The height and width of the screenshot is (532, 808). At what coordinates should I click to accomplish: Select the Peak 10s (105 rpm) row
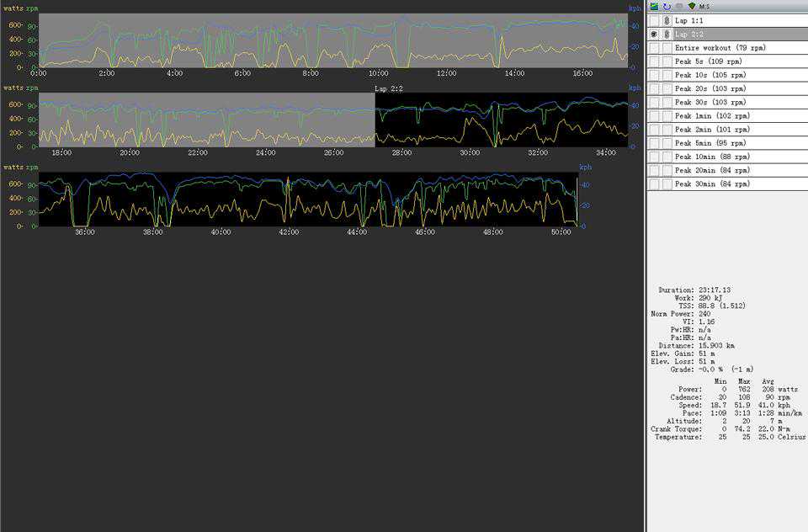click(710, 75)
